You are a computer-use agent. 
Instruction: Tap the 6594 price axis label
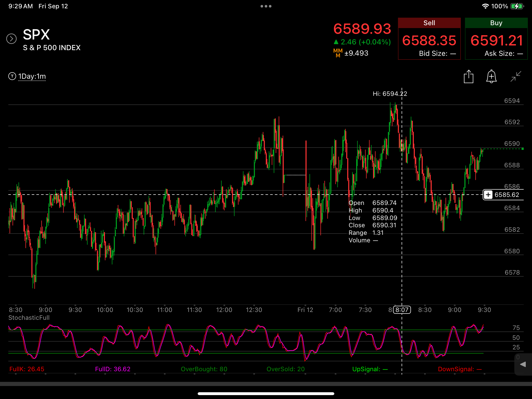pyautogui.click(x=512, y=101)
